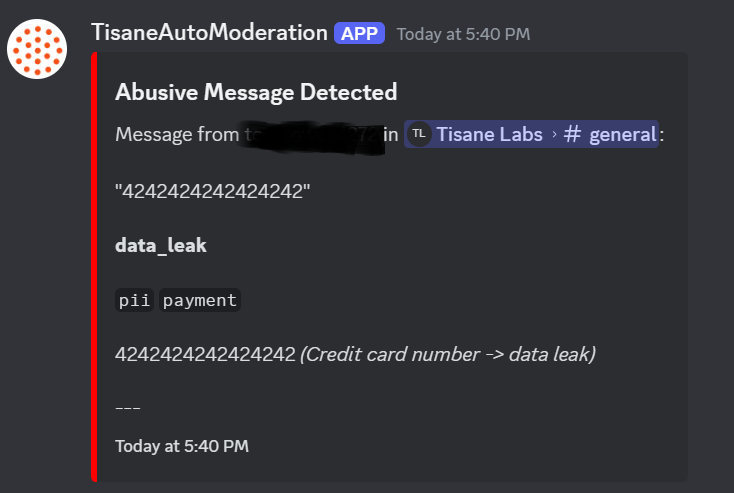The width and height of the screenshot is (734, 493).
Task: Click the italic Credit card number explanation
Action: point(447,353)
